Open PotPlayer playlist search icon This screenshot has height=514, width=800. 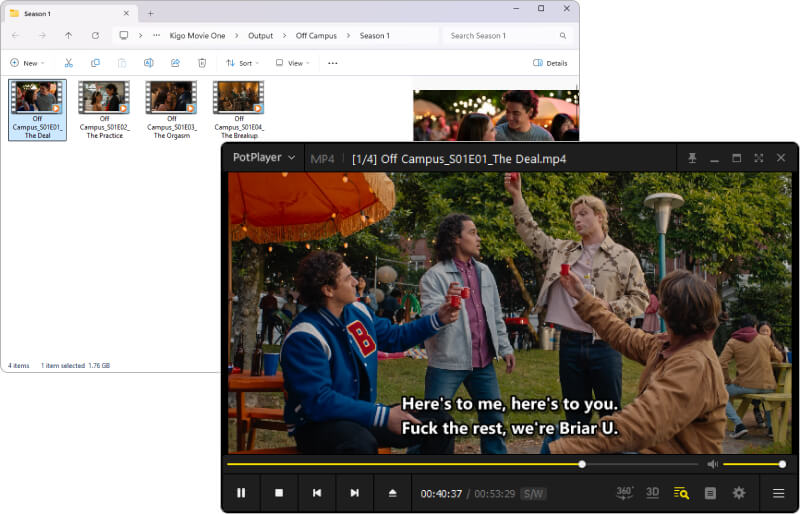[x=681, y=493]
